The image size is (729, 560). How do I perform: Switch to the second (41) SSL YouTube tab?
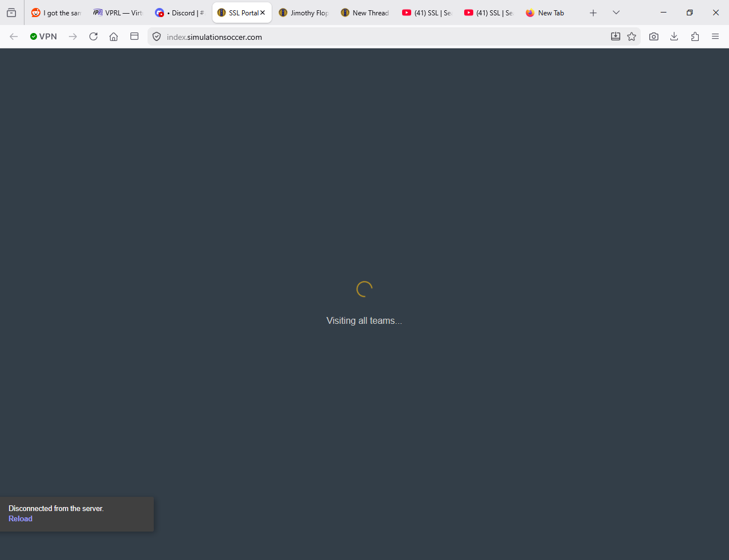click(x=489, y=13)
